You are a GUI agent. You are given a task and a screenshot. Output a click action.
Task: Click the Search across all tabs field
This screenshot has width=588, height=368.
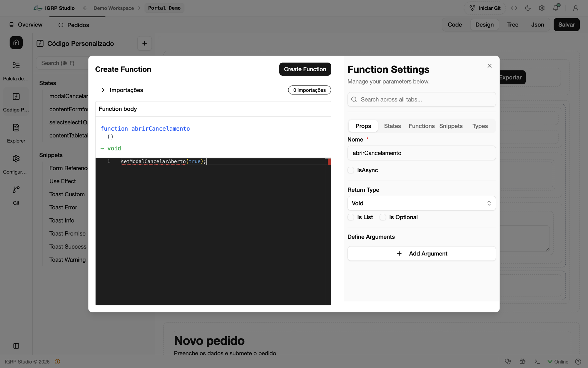pos(422,100)
